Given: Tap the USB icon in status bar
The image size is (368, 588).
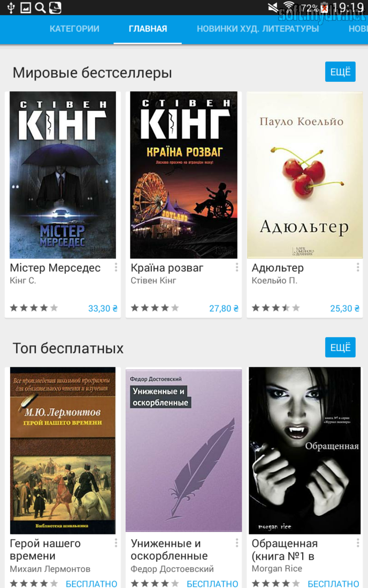Looking at the screenshot, I should pyautogui.click(x=11, y=7).
